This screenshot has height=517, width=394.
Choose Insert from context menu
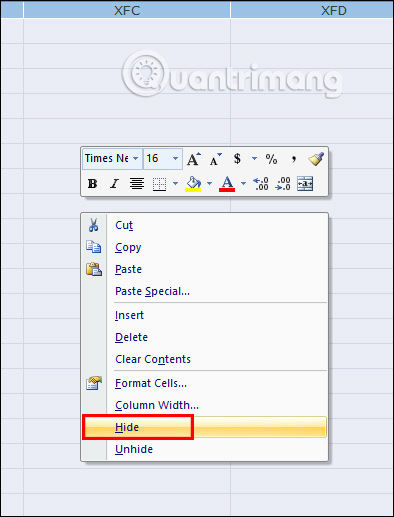(205, 315)
